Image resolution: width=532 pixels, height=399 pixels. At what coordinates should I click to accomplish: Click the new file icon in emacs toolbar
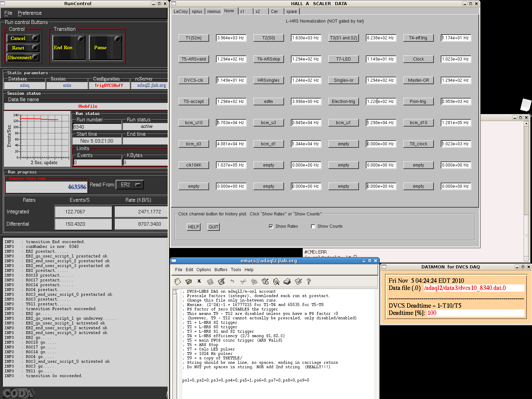(x=178, y=282)
